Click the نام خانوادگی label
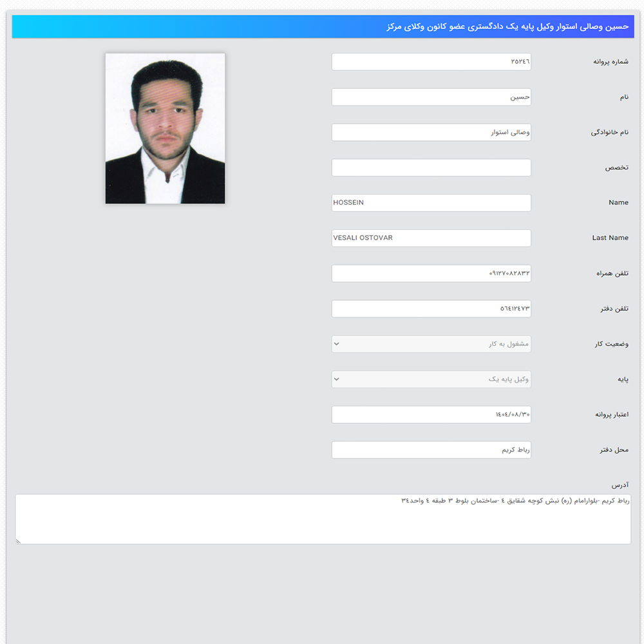Viewport: 644px width, 644px height. coord(610,132)
